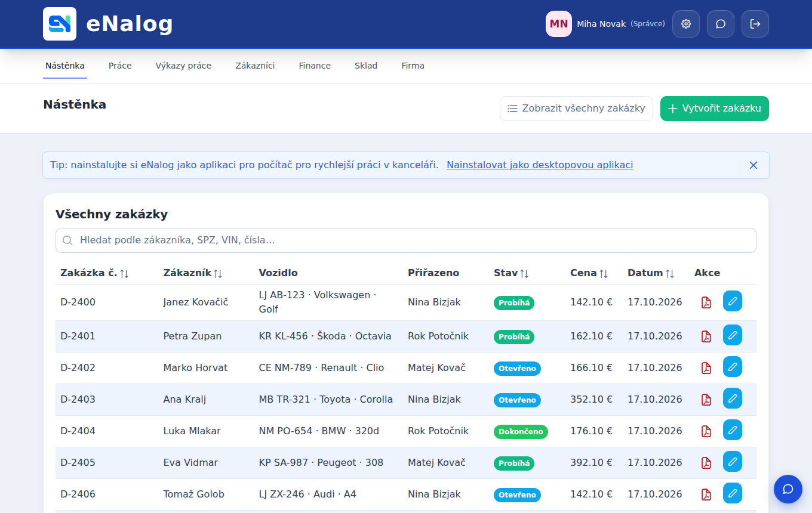Focus the order search field

406,240
